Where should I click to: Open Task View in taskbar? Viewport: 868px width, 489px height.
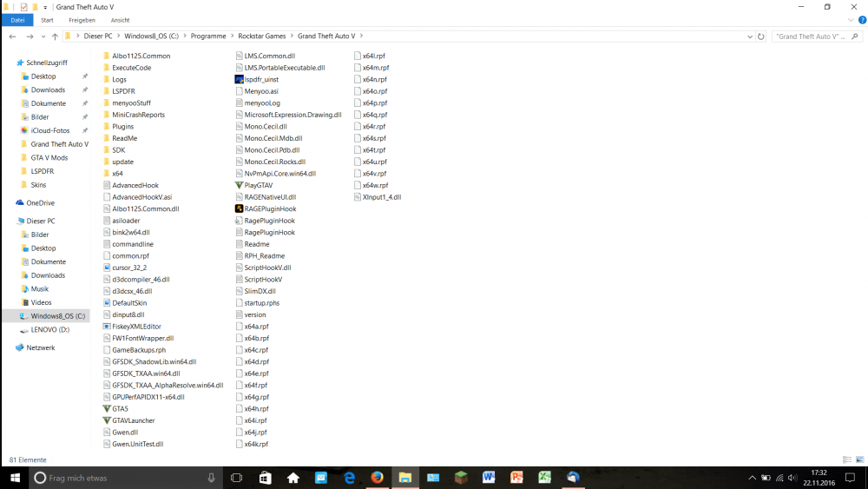[236, 478]
